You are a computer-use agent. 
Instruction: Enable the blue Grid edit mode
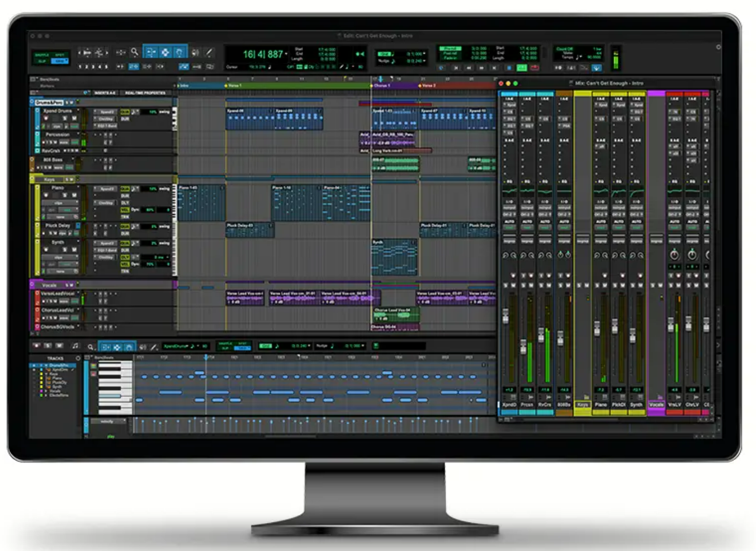tap(60, 61)
